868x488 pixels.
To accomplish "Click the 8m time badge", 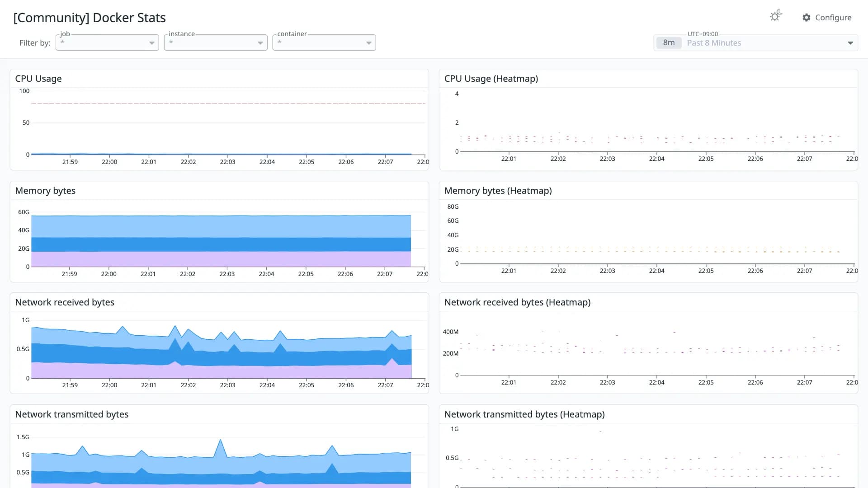I will click(669, 42).
